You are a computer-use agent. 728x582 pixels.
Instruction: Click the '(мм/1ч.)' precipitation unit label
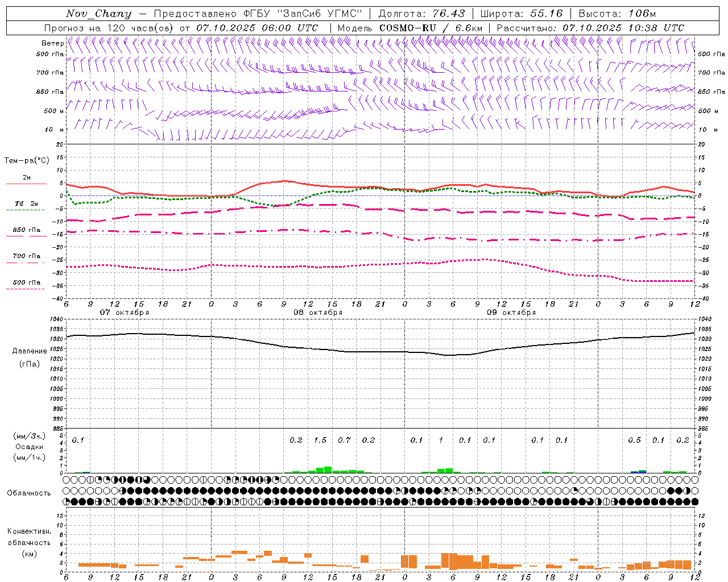pos(30,458)
